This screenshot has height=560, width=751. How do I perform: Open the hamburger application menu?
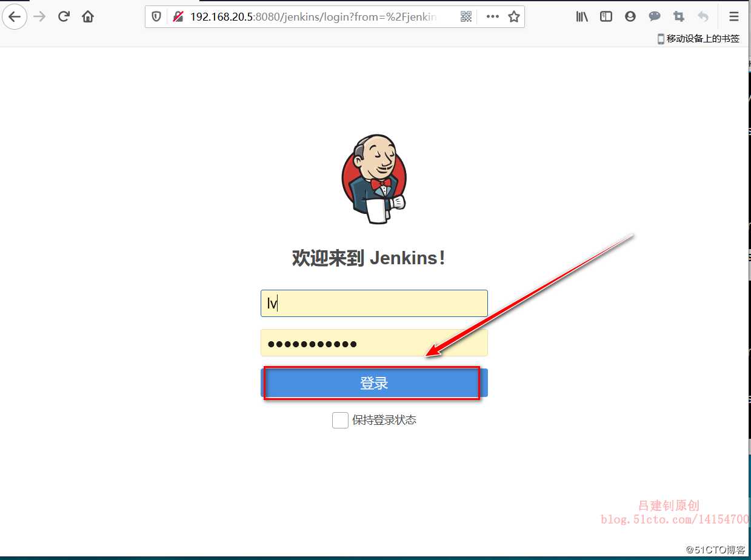point(734,17)
